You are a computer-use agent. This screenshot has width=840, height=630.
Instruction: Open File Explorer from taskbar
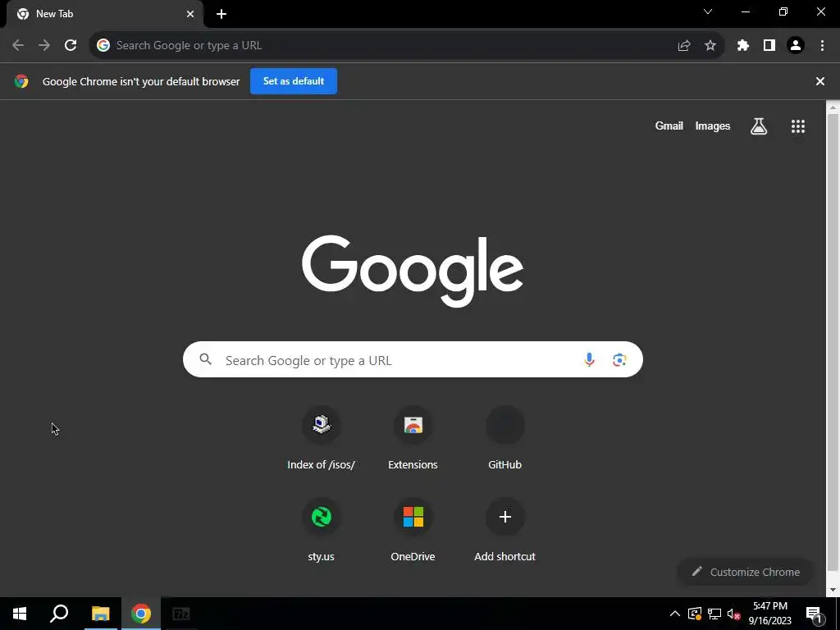tap(100, 614)
